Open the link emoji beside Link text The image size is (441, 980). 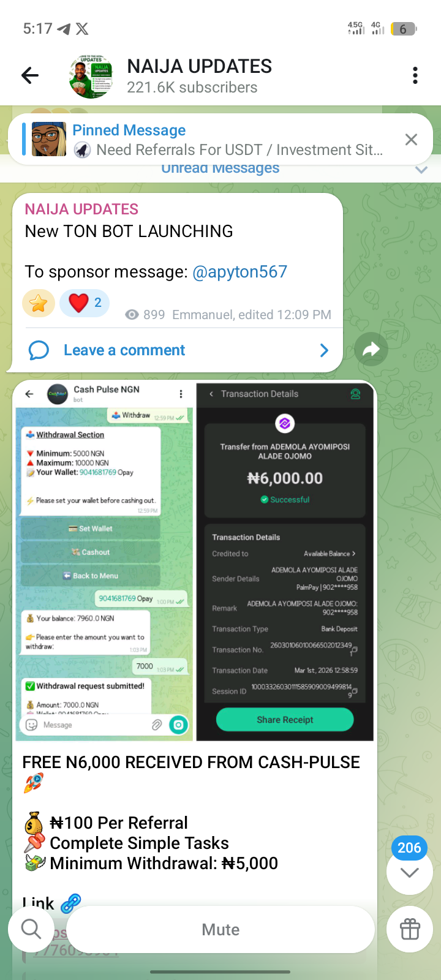click(x=71, y=903)
